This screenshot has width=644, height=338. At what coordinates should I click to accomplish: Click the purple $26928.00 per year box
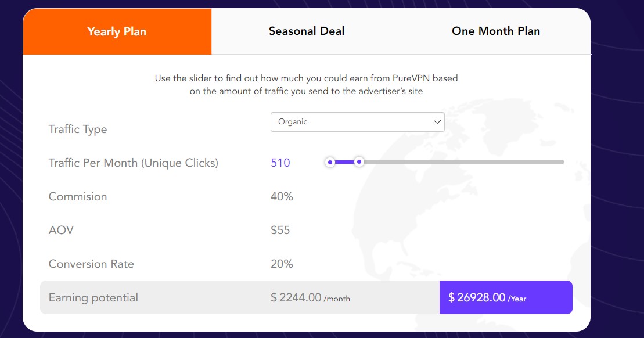506,297
